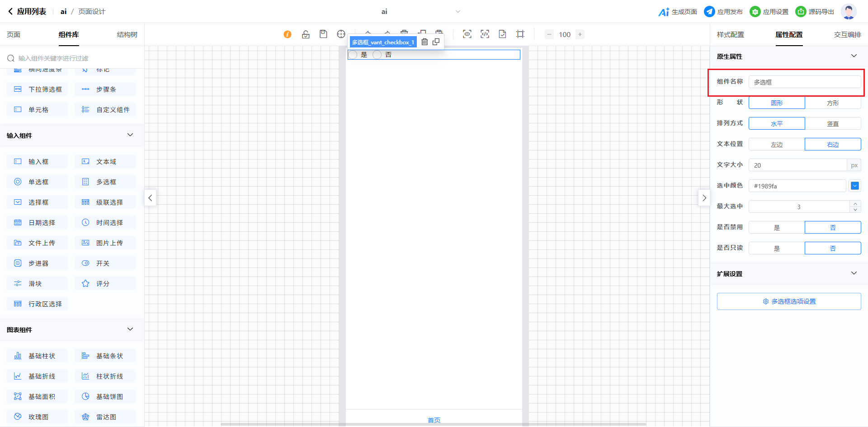Click the save icon in the toolbar
The width and height of the screenshot is (868, 427).
pos(323,34)
